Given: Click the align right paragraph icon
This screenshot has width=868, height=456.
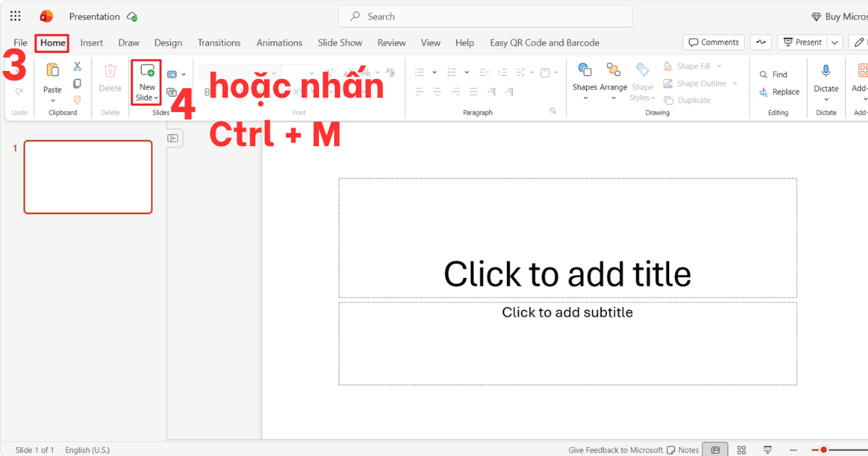Looking at the screenshot, I should [456, 92].
